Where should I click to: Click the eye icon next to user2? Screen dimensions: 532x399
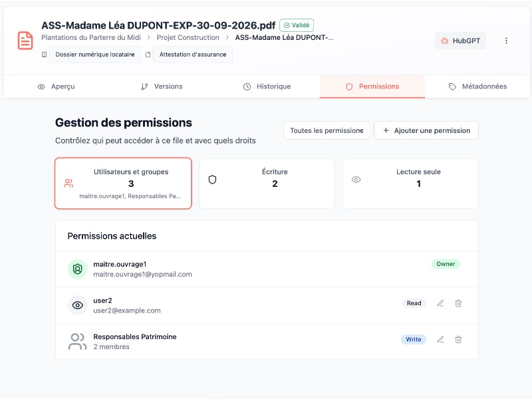[77, 305]
